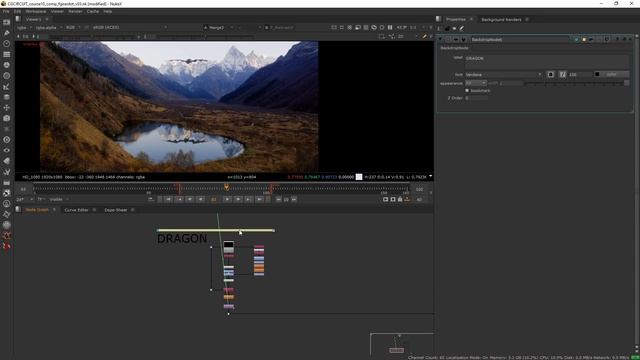Open the File menu
This screenshot has height=360, width=640.
coord(6,11)
